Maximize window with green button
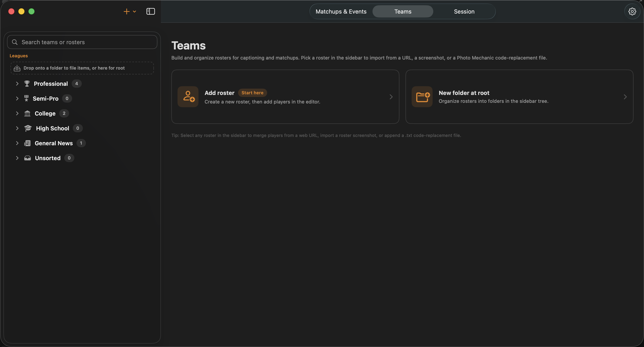 (31, 12)
